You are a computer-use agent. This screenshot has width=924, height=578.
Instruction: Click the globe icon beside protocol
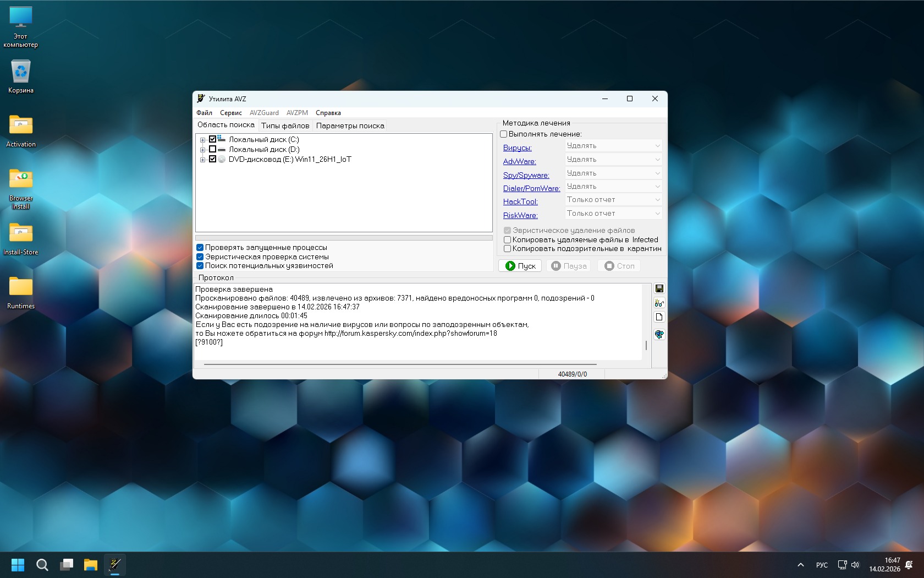click(x=659, y=334)
